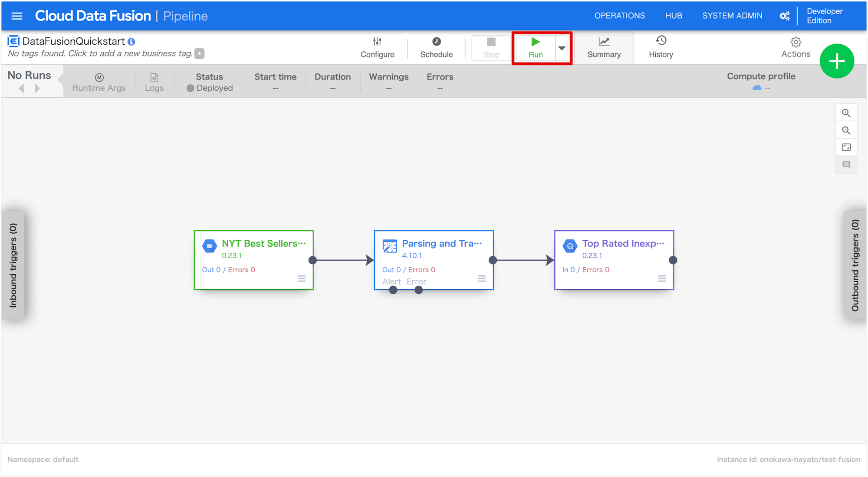Click the NYT Best Sellers output port
The width and height of the screenshot is (868, 477).
(x=312, y=260)
